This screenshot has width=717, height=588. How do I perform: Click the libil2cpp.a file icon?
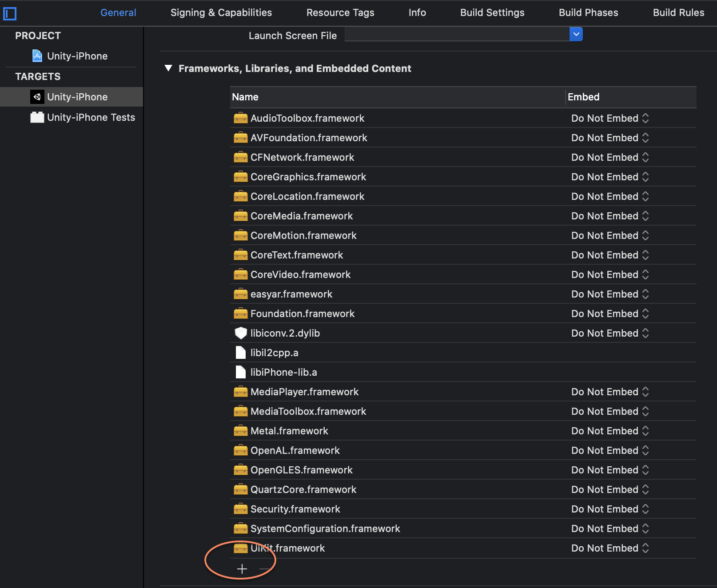click(240, 353)
